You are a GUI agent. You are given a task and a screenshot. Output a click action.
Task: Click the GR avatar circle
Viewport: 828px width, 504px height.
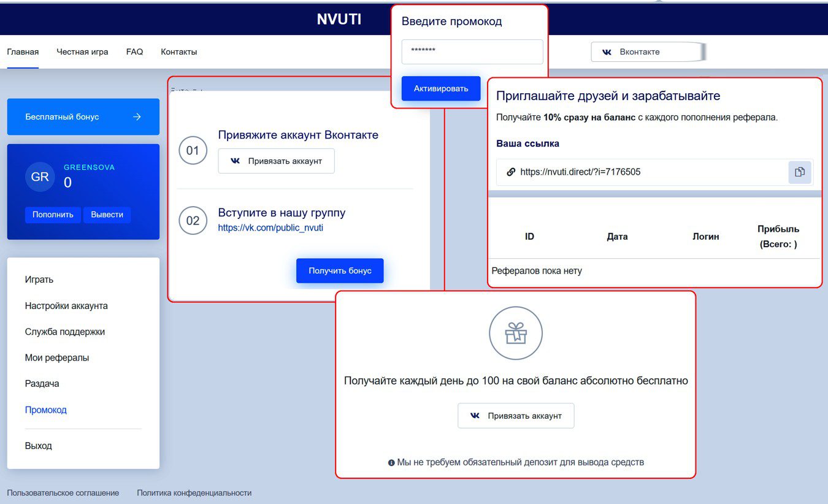tap(40, 177)
